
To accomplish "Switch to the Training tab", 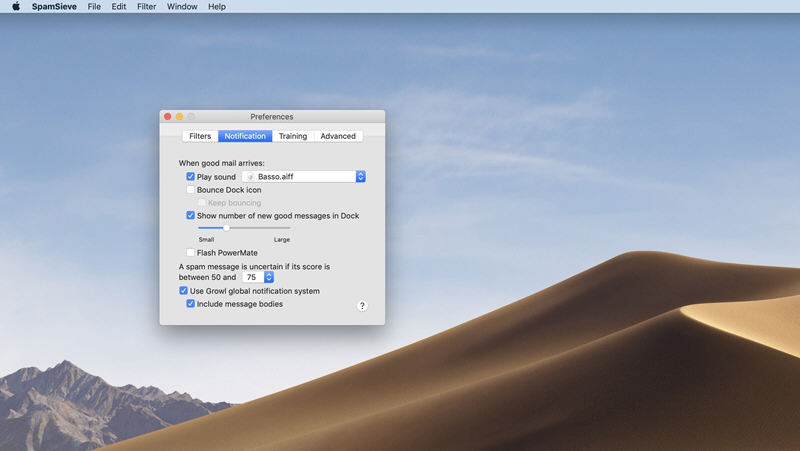I will click(x=293, y=136).
